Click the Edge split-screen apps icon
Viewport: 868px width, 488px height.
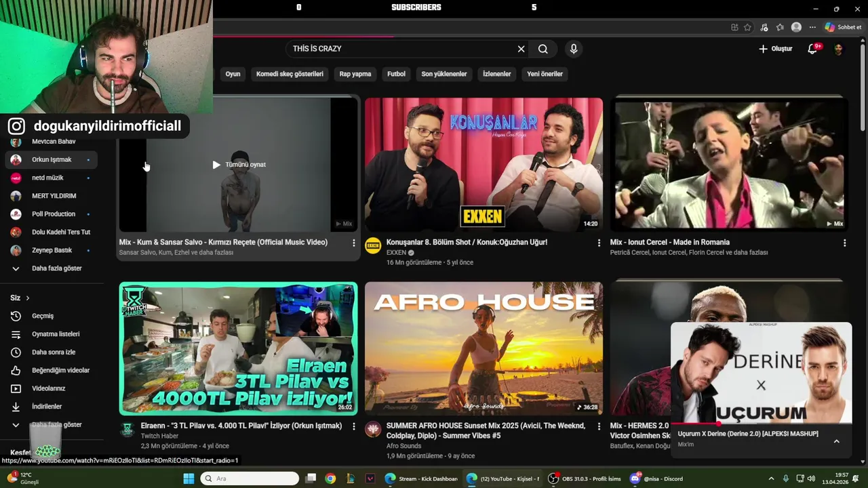coord(734,27)
